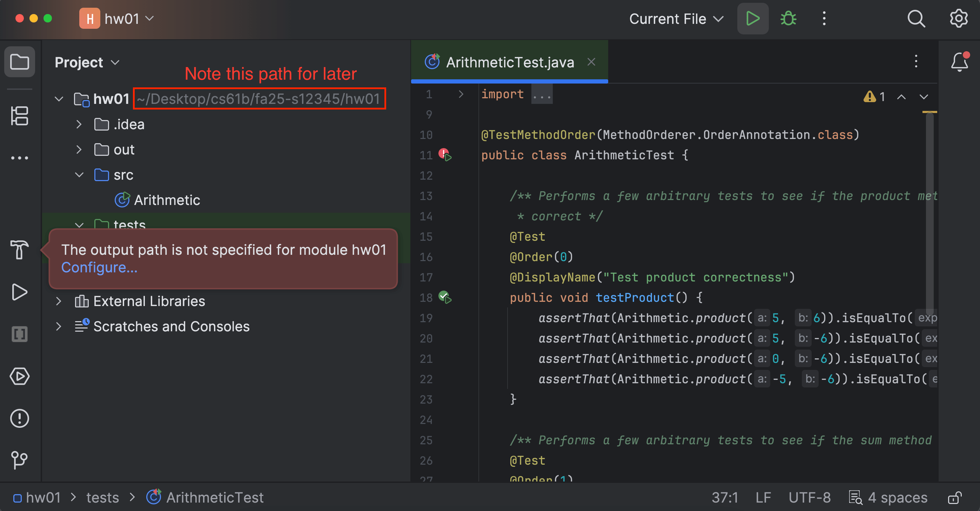Open the Structure tool window
980x511 pixels.
click(x=19, y=115)
